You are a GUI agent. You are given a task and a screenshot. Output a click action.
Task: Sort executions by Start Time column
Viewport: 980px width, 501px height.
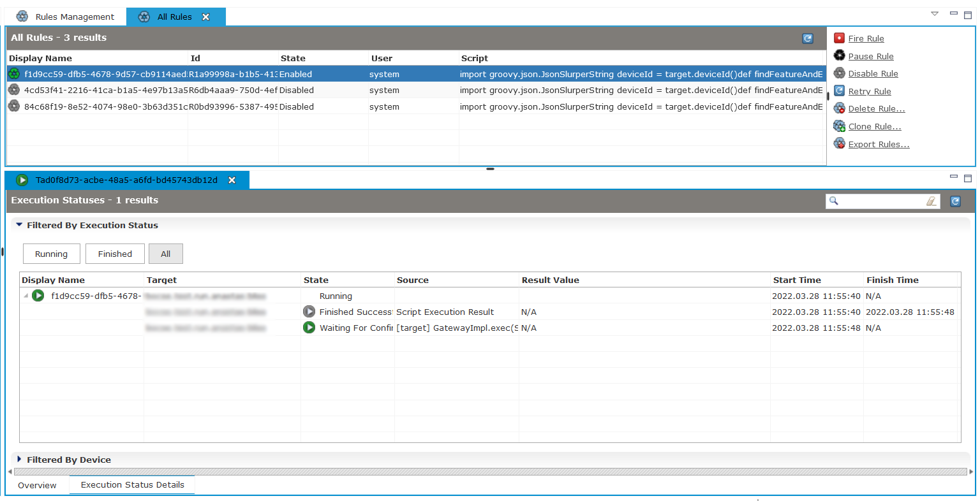pos(817,280)
